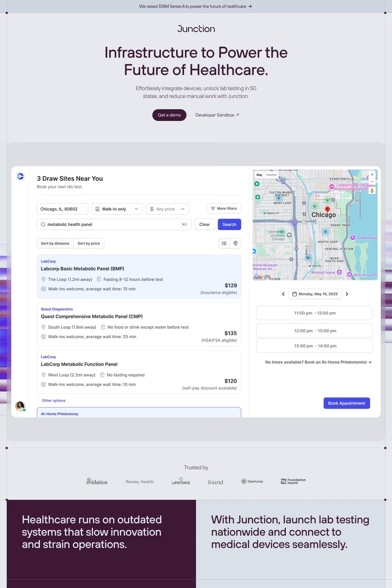Open the Developer Sandbox link
Image resolution: width=392 pixels, height=588 pixels.
tap(217, 115)
